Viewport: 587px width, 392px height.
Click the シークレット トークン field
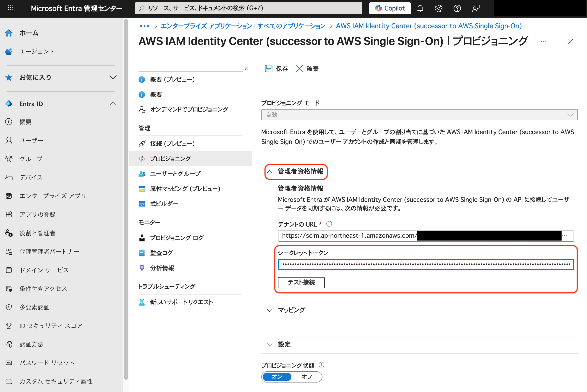(x=426, y=265)
